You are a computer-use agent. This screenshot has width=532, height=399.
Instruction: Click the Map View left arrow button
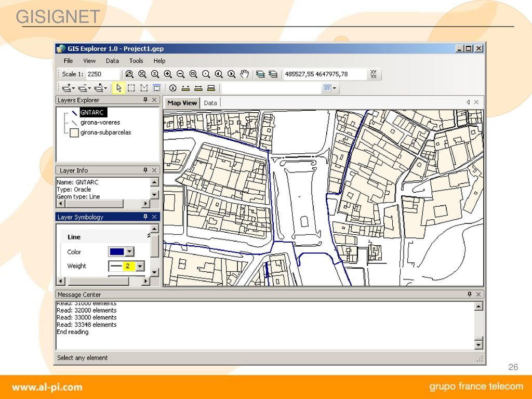(468, 102)
